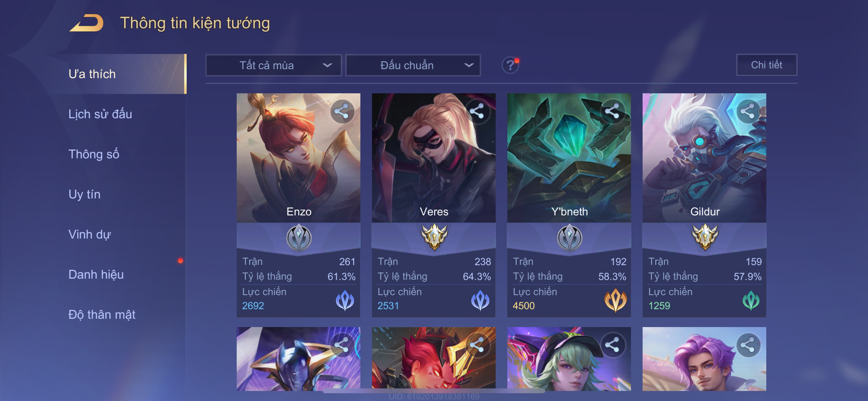Image resolution: width=868 pixels, height=401 pixels.
Task: Tap Y'bneth's gold Lực chiến badge
Action: (x=615, y=300)
